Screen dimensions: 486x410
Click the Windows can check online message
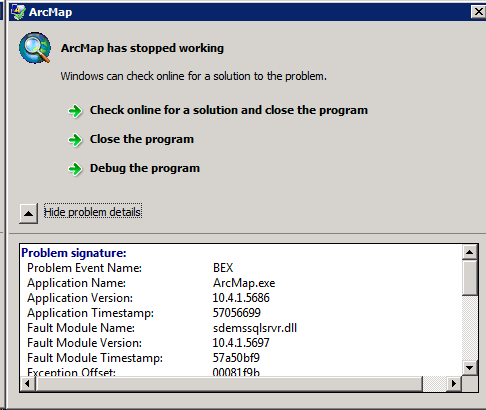(x=194, y=76)
